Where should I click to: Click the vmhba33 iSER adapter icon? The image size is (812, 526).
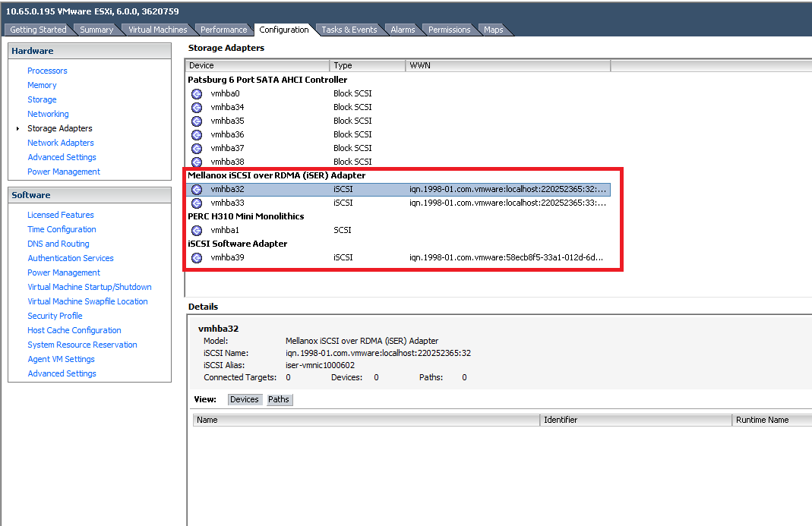[x=197, y=203]
